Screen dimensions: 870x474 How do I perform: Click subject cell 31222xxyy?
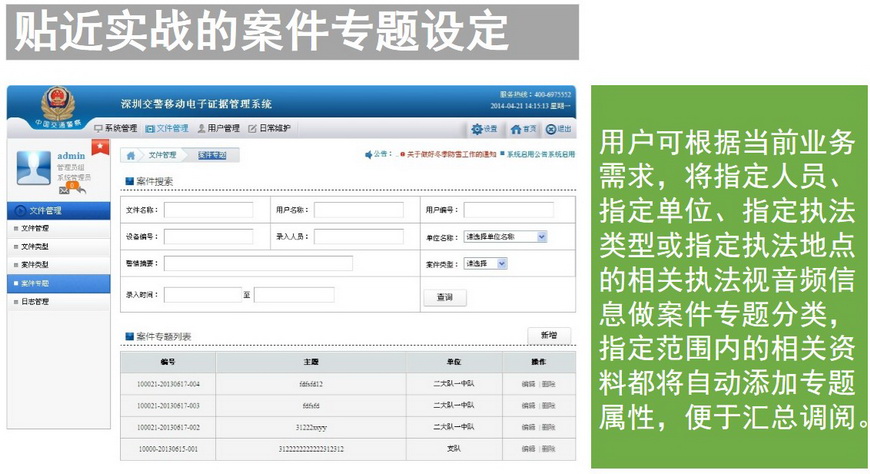[311, 427]
